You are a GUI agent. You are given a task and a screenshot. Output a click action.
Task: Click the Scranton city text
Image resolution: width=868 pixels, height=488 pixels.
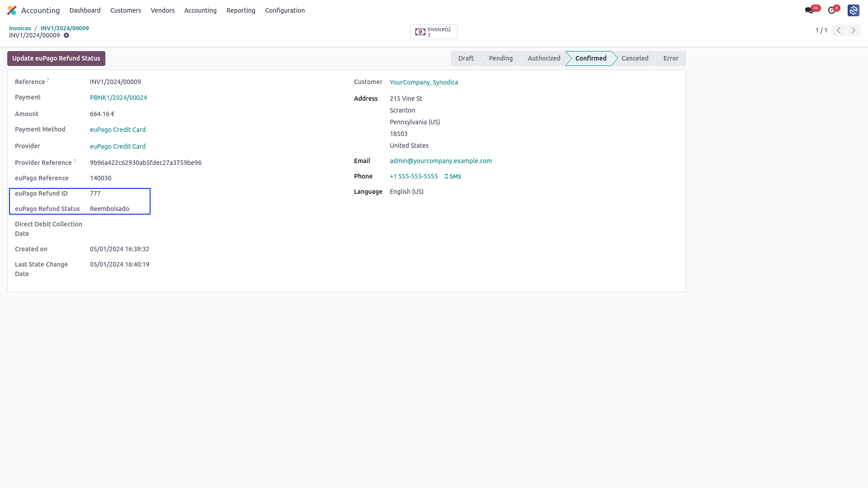tap(402, 110)
